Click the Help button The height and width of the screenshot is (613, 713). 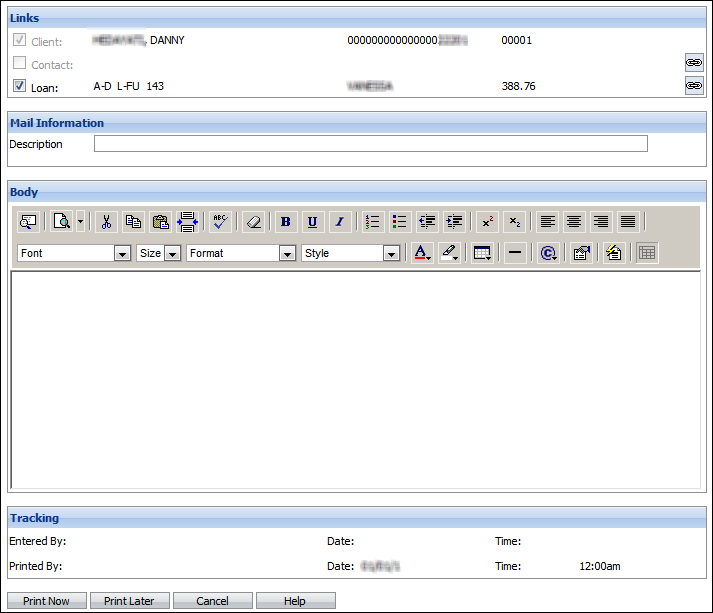pyautogui.click(x=296, y=601)
